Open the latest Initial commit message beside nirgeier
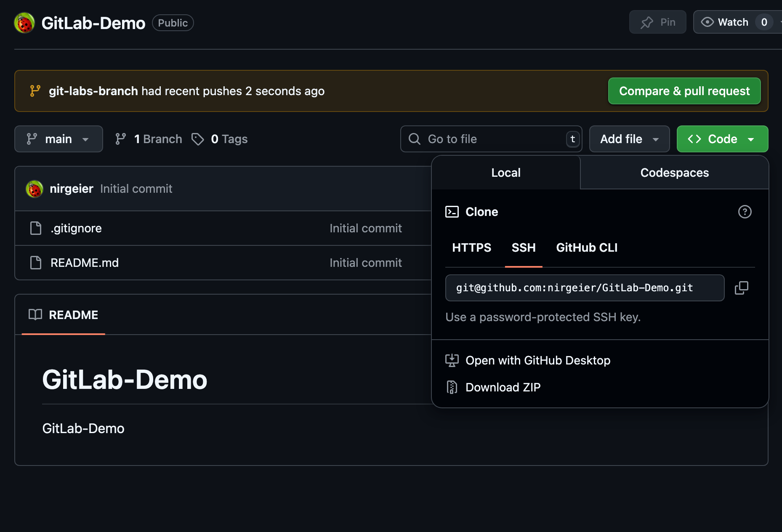Screen dimensions: 782x532 (136, 189)
